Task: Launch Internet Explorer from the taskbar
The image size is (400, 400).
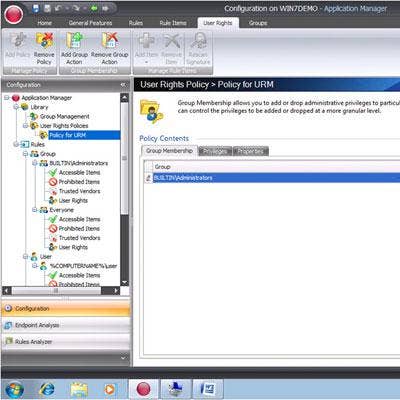Action: [47, 389]
